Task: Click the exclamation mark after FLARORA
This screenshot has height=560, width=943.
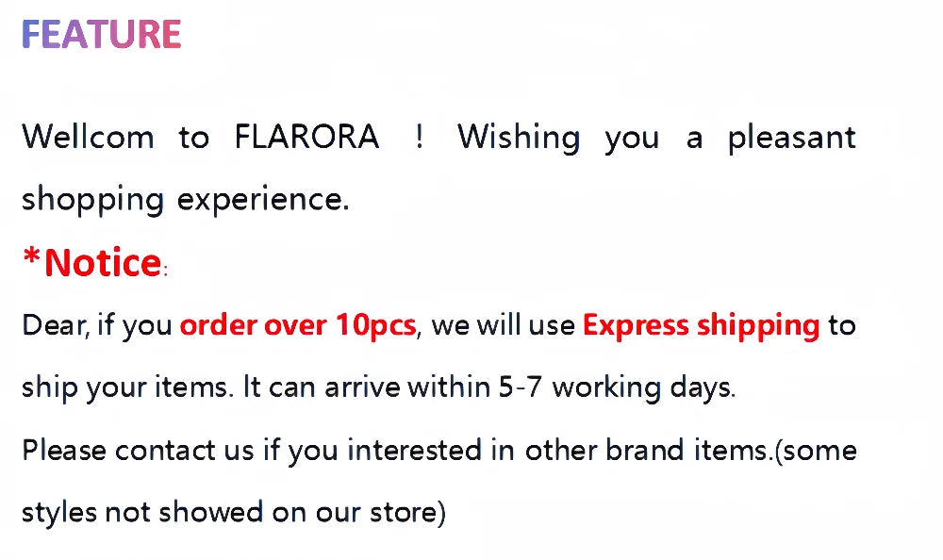Action: coord(419,138)
